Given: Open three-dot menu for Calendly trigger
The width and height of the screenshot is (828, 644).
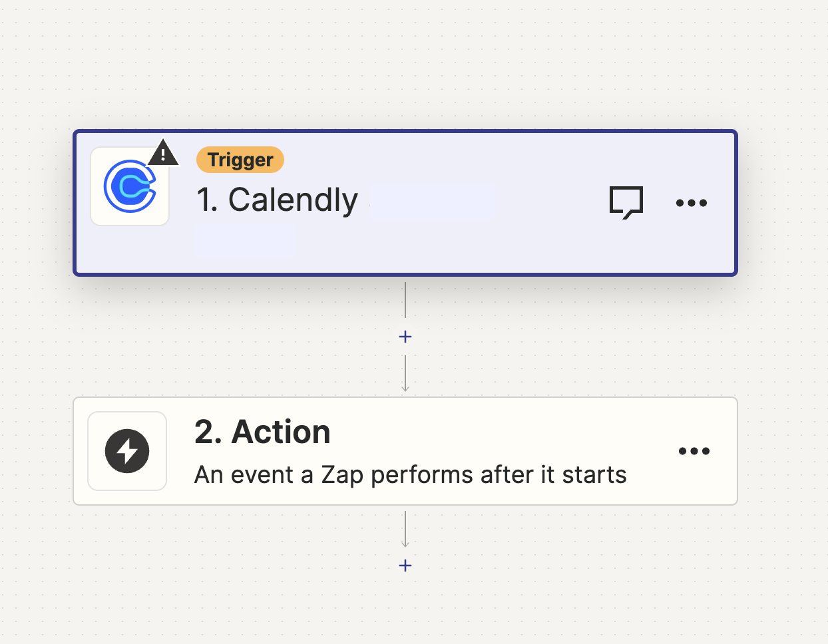Looking at the screenshot, I should 692,203.
